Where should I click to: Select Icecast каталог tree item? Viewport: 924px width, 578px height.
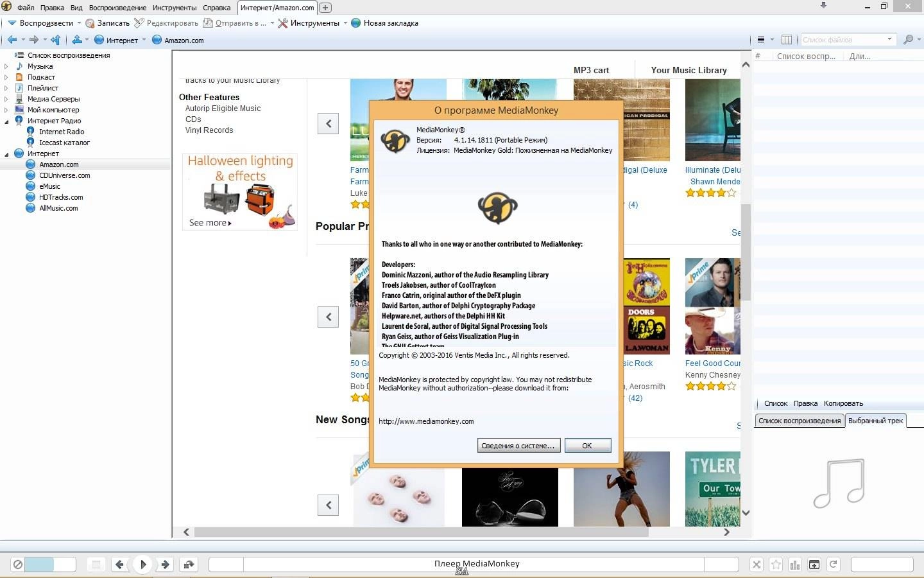coord(64,143)
